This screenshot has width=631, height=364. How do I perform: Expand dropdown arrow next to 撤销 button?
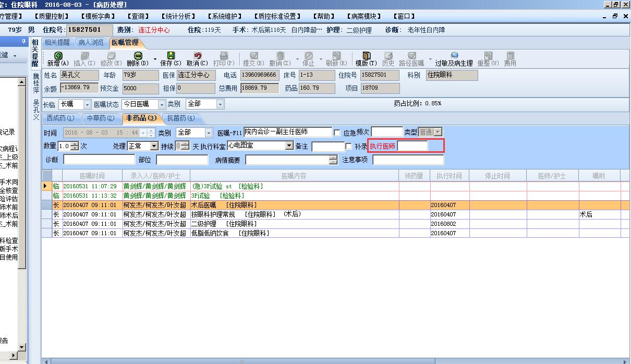click(x=297, y=59)
